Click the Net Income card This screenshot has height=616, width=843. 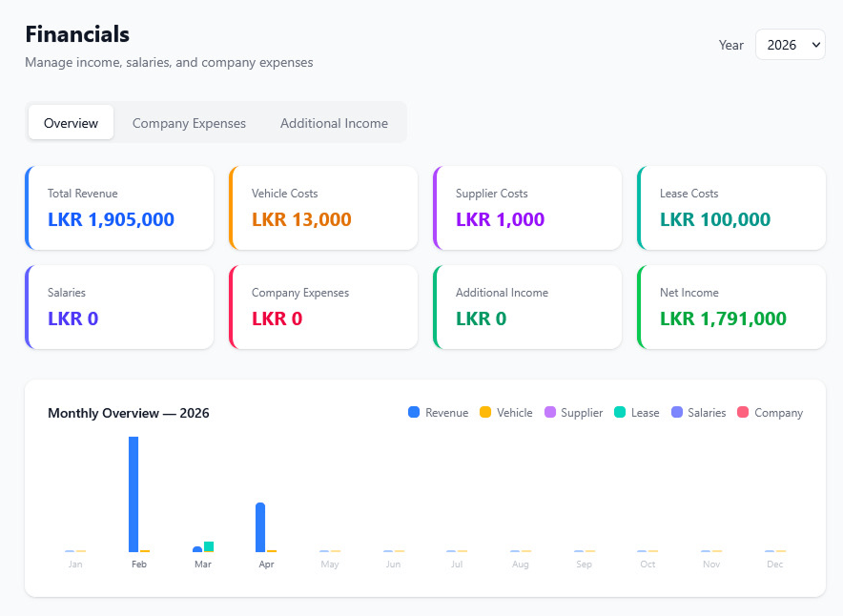(x=730, y=307)
